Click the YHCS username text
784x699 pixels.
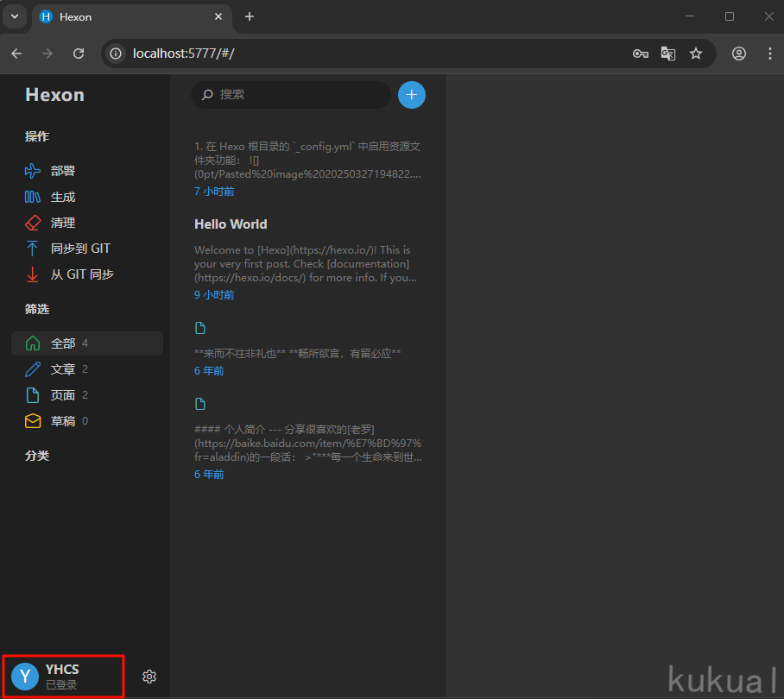coord(62,670)
